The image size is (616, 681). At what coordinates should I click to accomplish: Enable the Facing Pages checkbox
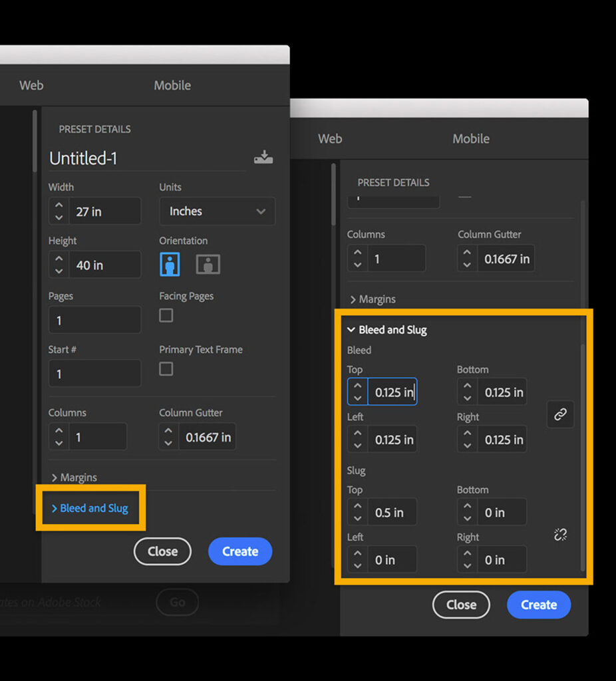[166, 315]
